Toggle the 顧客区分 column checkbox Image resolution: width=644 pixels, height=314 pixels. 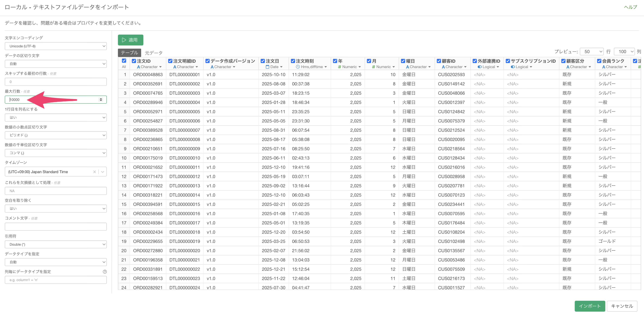(x=563, y=61)
